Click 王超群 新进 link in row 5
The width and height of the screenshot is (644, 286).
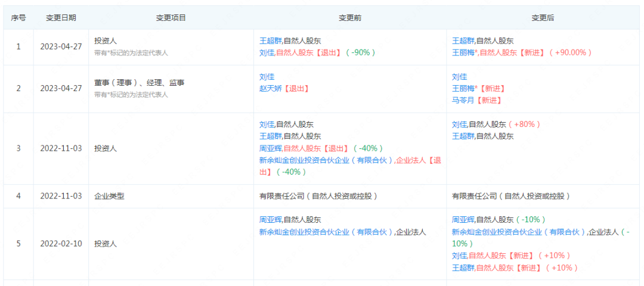pos(463,268)
